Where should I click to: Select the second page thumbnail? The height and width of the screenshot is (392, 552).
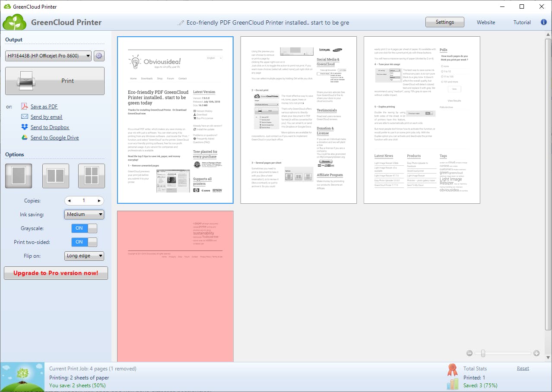click(298, 120)
